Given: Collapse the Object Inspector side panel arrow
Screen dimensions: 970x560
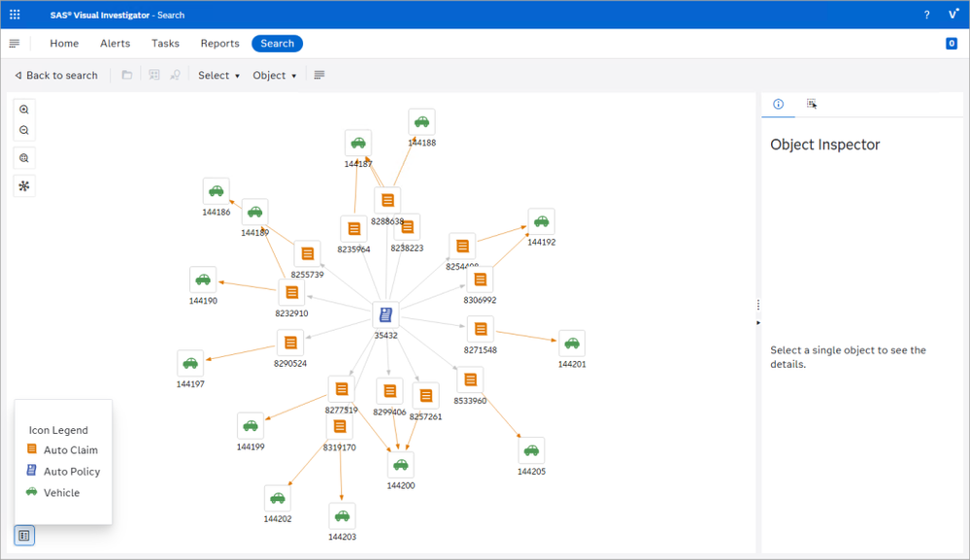Looking at the screenshot, I should pyautogui.click(x=757, y=322).
